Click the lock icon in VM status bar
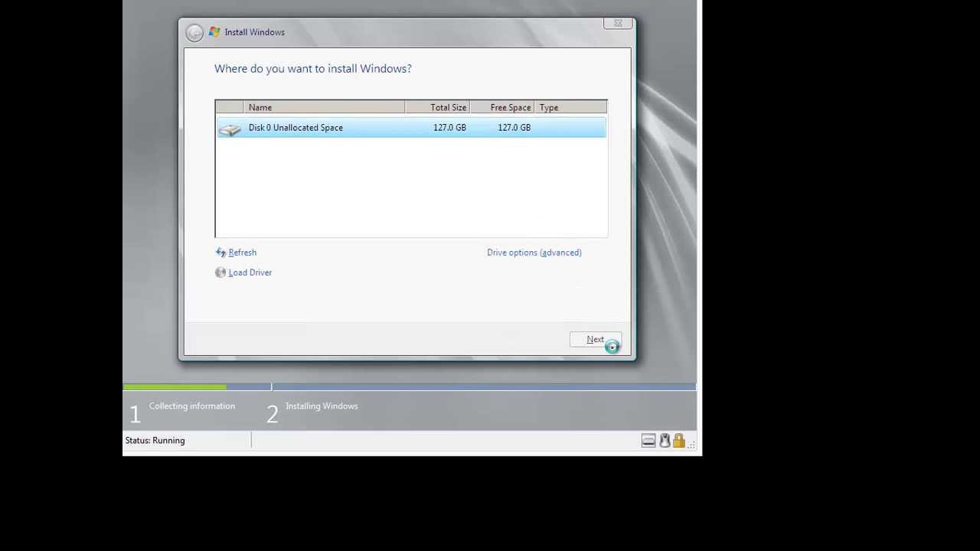980x551 pixels. pos(678,441)
